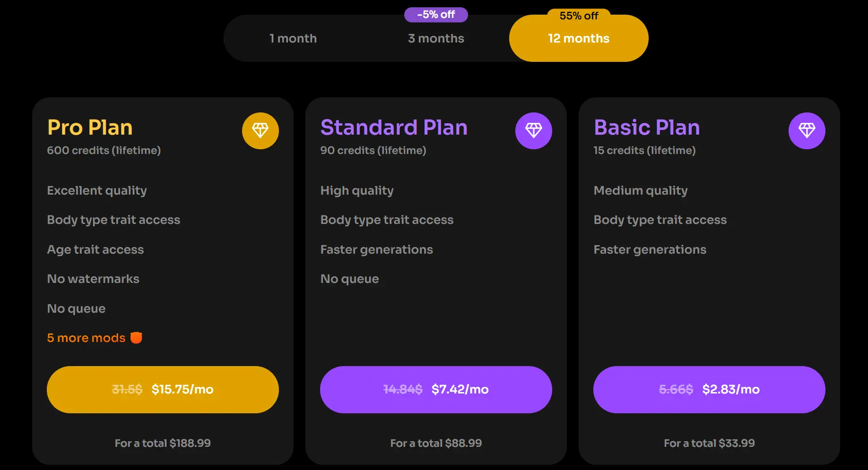
Task: Click the -5% off badge
Action: [436, 15]
